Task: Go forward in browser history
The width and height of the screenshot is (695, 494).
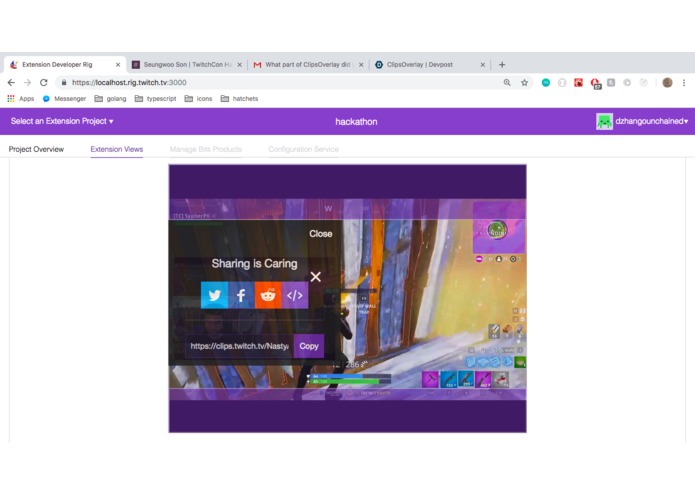Action: pyautogui.click(x=27, y=82)
